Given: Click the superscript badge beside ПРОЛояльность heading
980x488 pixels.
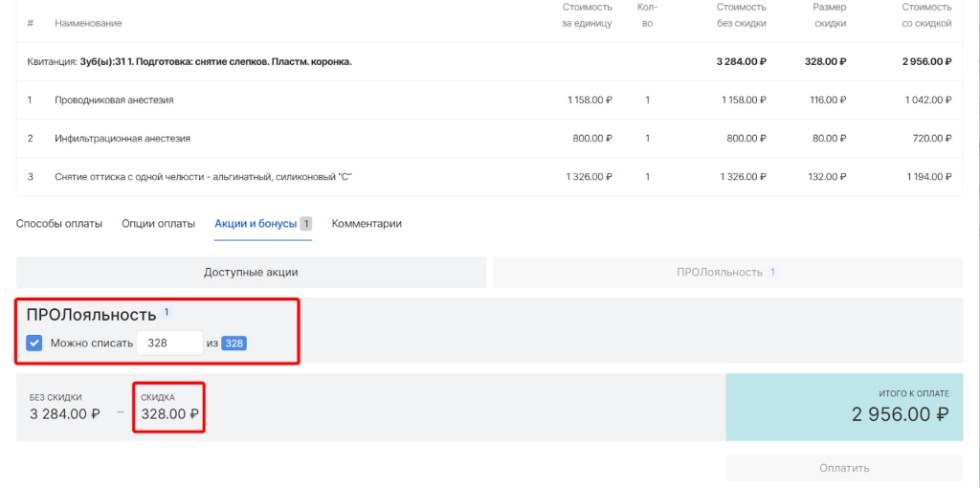Looking at the screenshot, I should click(166, 312).
